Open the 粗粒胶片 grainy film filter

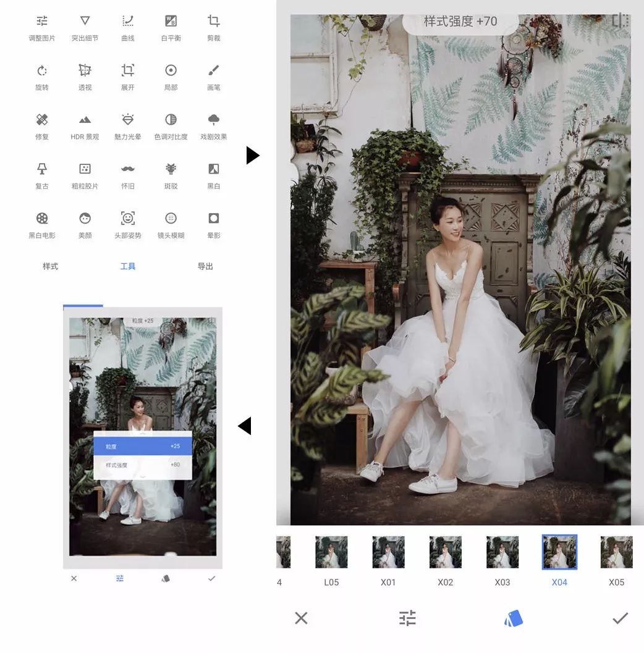pos(85,176)
